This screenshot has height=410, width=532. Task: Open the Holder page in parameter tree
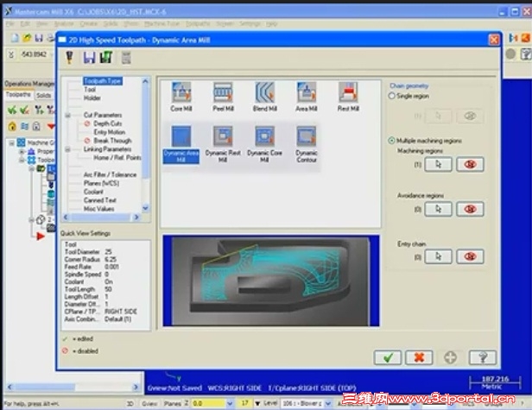click(92, 98)
